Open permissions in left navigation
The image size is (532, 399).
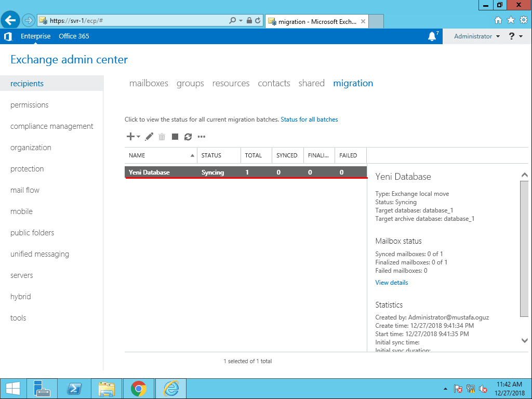tap(29, 105)
